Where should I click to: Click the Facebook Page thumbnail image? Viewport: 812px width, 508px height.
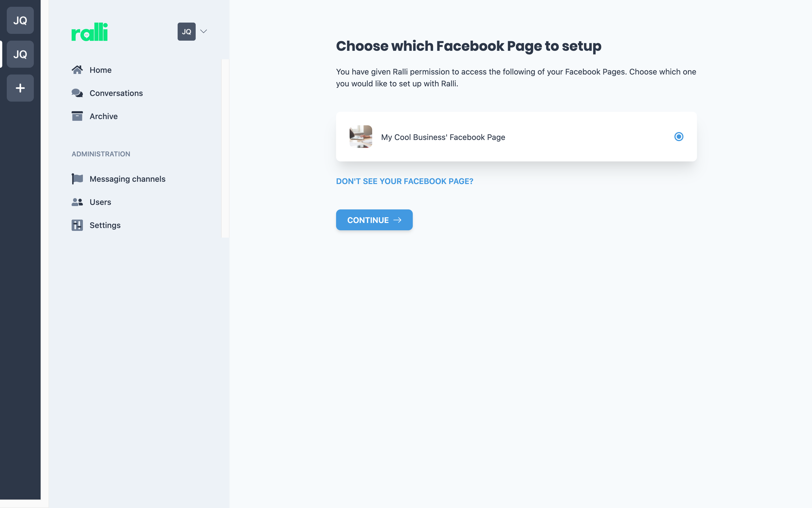tap(361, 137)
